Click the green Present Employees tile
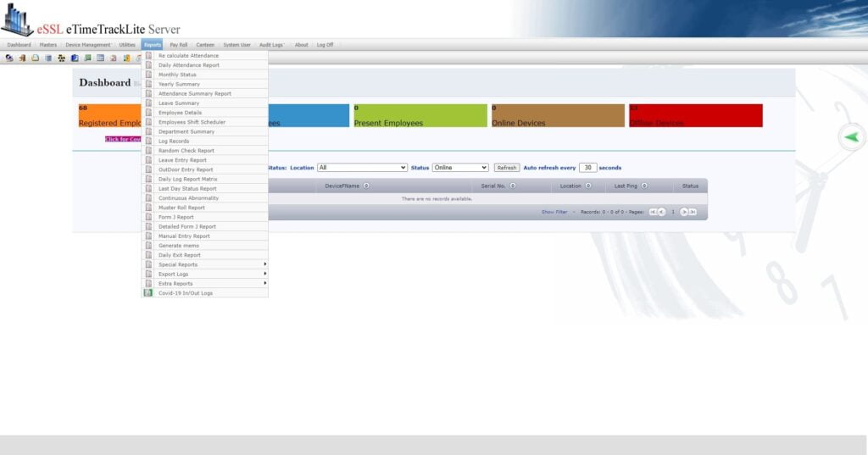 [420, 116]
